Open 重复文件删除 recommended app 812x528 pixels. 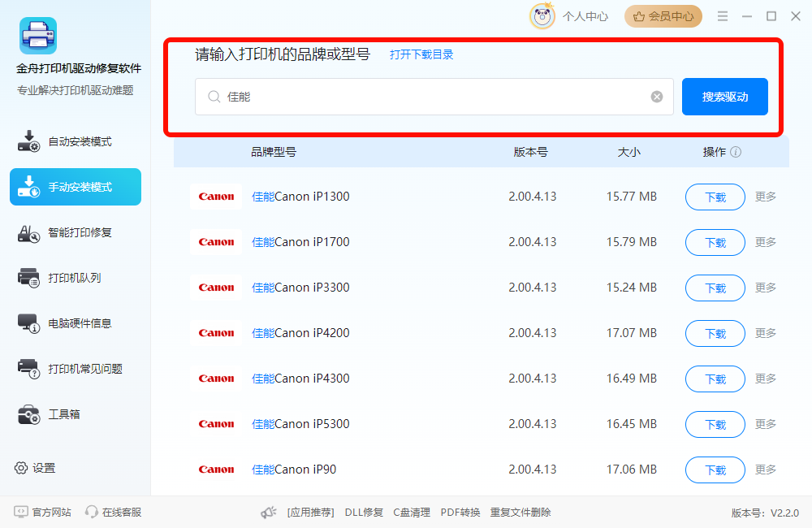point(520,513)
